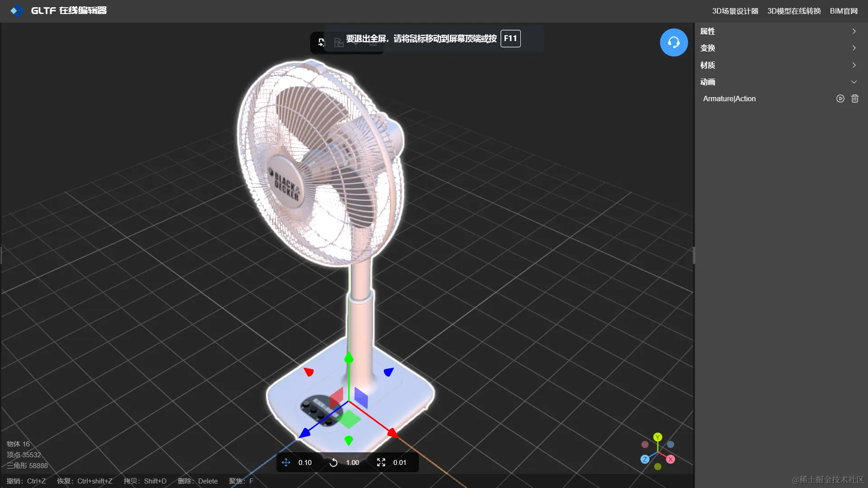The width and height of the screenshot is (868, 488).
Task: Click the Z axis on view gizmo
Action: click(645, 459)
